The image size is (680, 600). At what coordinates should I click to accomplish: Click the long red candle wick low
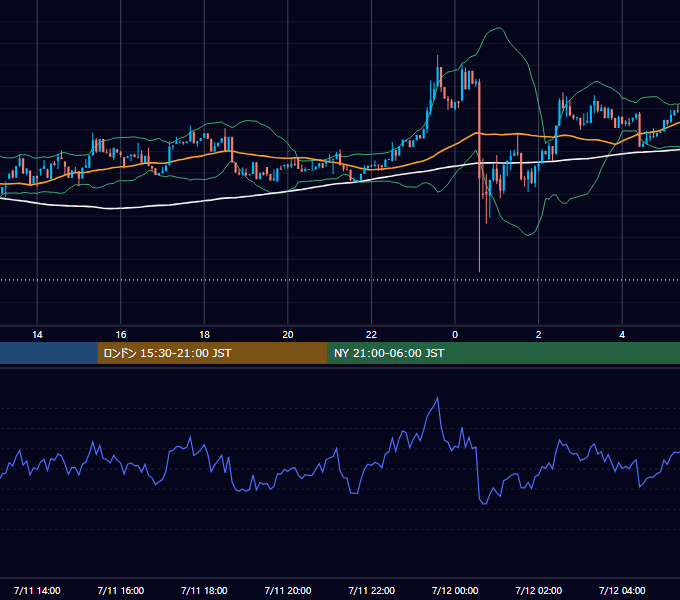479,271
